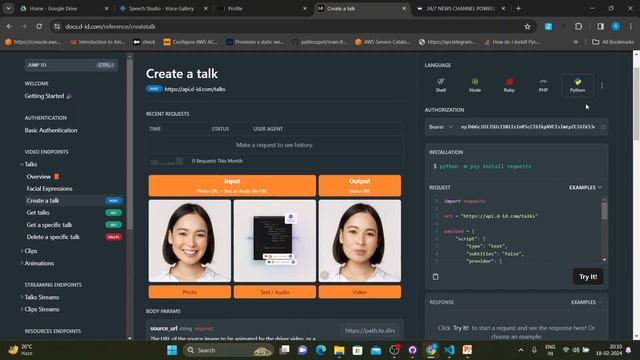Click the source_url input field
640x360 pixels.
coord(370,331)
